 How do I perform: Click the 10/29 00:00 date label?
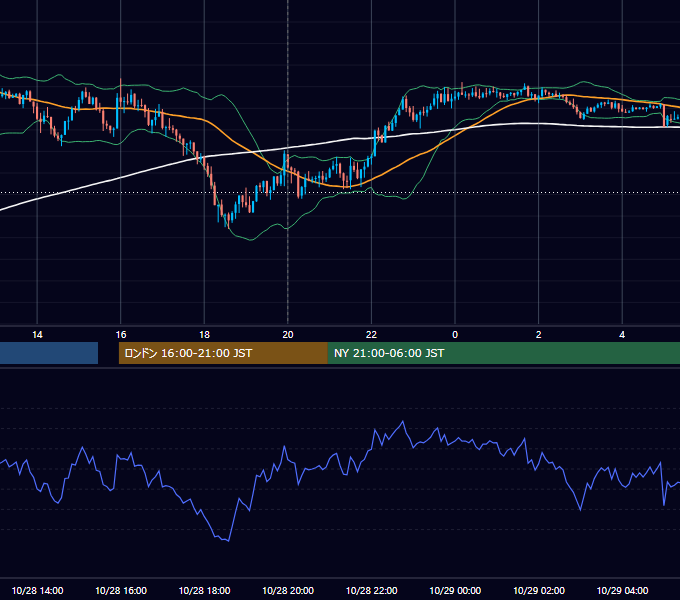point(455,590)
